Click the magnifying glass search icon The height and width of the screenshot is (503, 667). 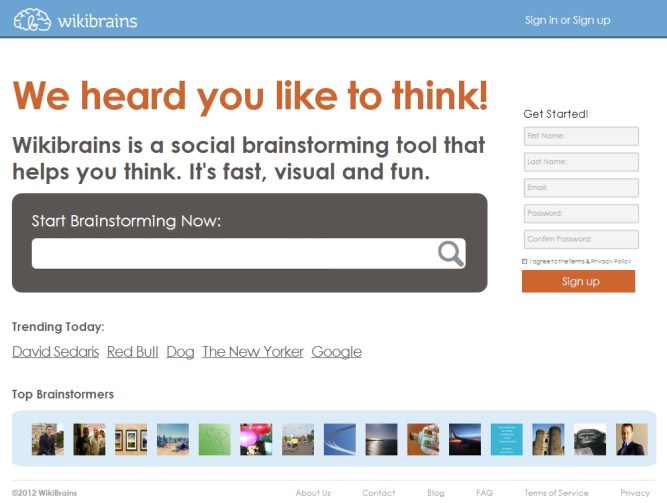[x=450, y=253]
